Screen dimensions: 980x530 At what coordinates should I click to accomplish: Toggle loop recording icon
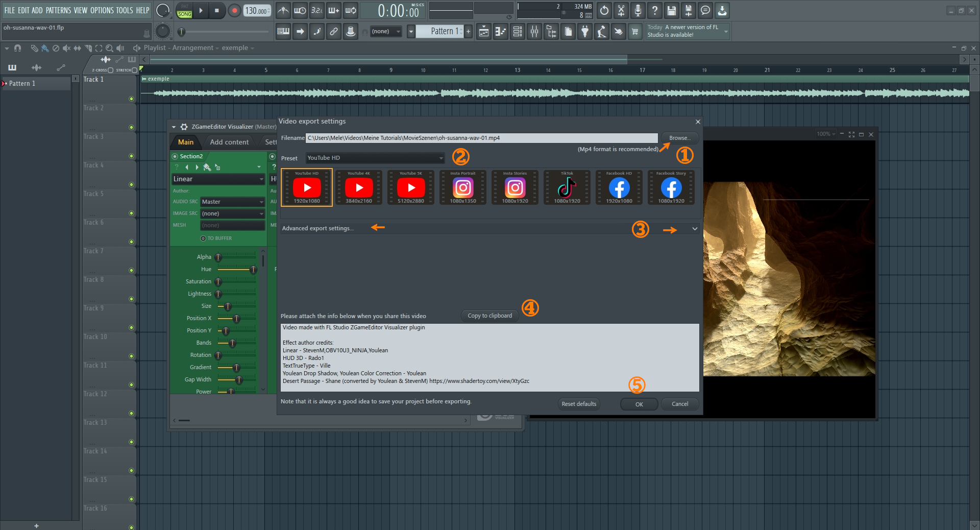pyautogui.click(x=351, y=10)
